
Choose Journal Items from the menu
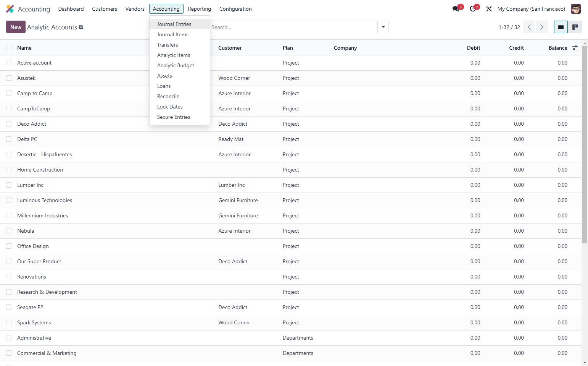(x=180, y=34)
